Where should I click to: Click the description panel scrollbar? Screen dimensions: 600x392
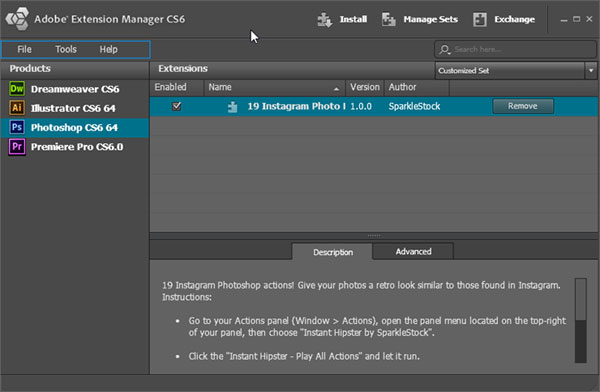[x=580, y=320]
